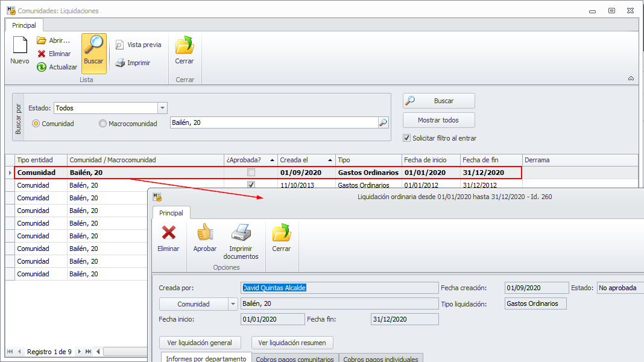Click the app icon in the detail window title bar
Viewport: 644px width, 362px height.
pos(157,197)
